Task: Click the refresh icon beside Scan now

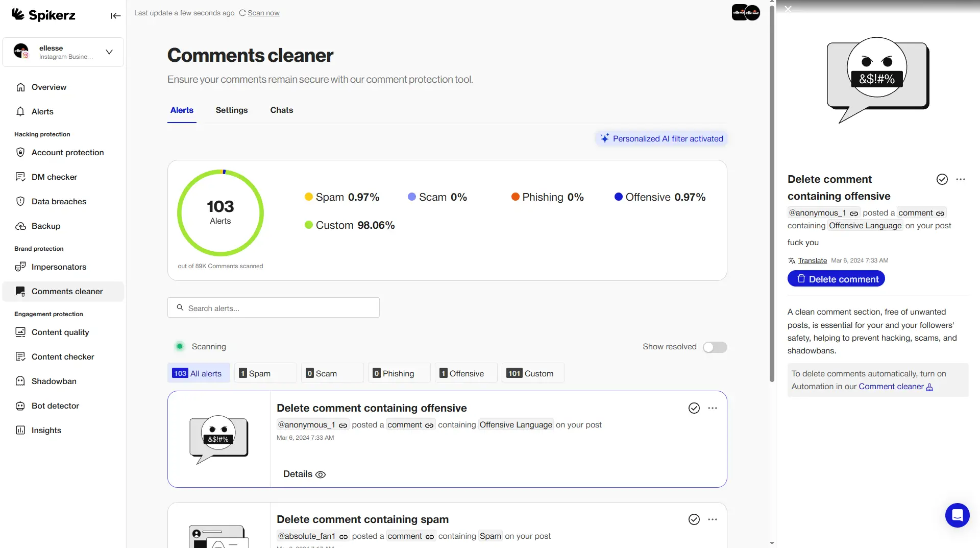Action: click(242, 13)
